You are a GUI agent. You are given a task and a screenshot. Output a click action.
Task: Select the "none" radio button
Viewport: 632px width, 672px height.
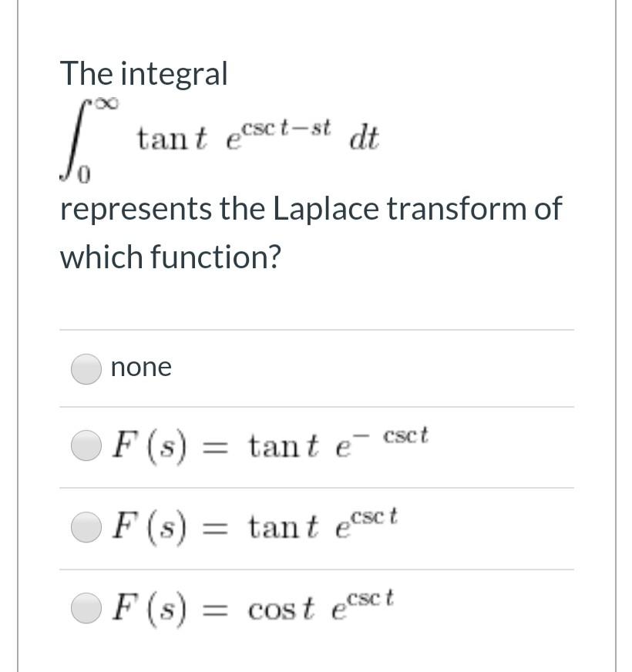[x=86, y=368]
